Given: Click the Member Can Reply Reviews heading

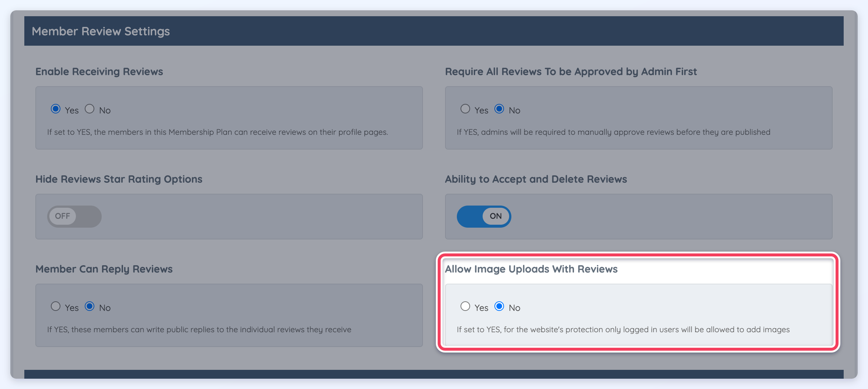Looking at the screenshot, I should [x=104, y=269].
